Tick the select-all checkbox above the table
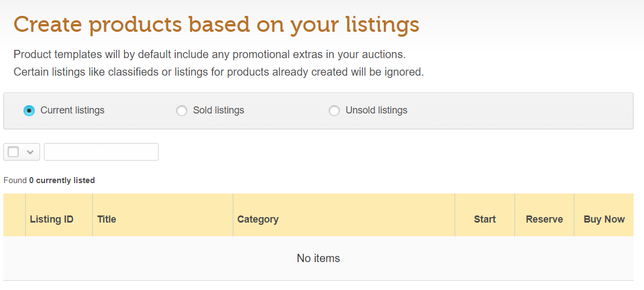 (x=14, y=152)
